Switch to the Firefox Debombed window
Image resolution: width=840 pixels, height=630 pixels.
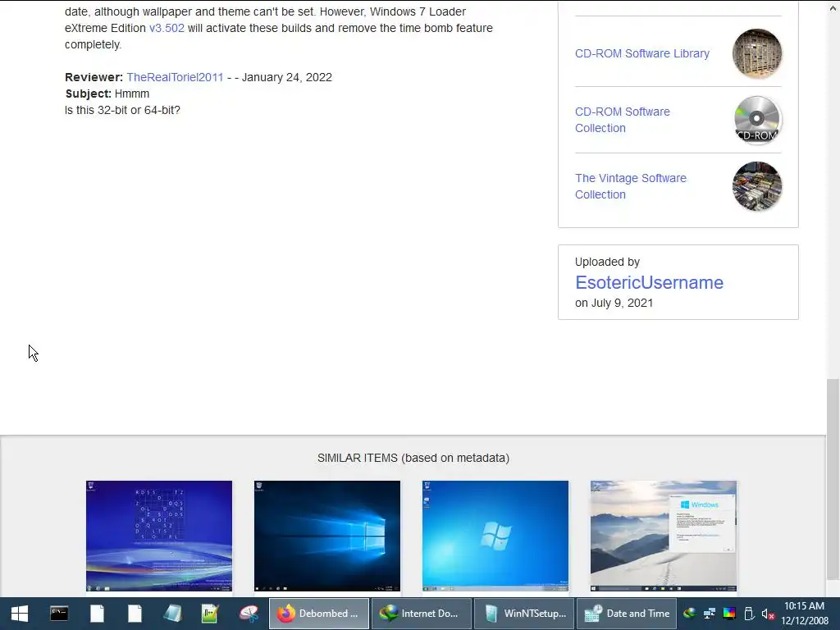(x=319, y=614)
